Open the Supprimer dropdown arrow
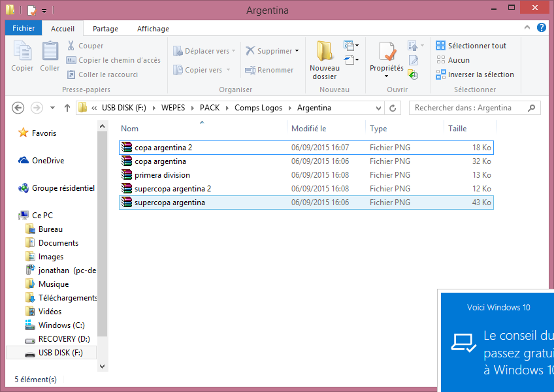 (297, 51)
